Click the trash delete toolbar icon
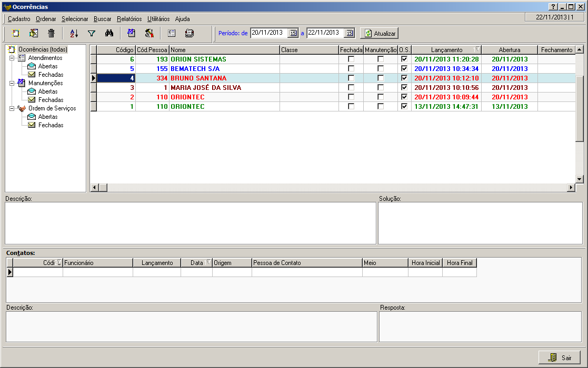 coord(52,33)
